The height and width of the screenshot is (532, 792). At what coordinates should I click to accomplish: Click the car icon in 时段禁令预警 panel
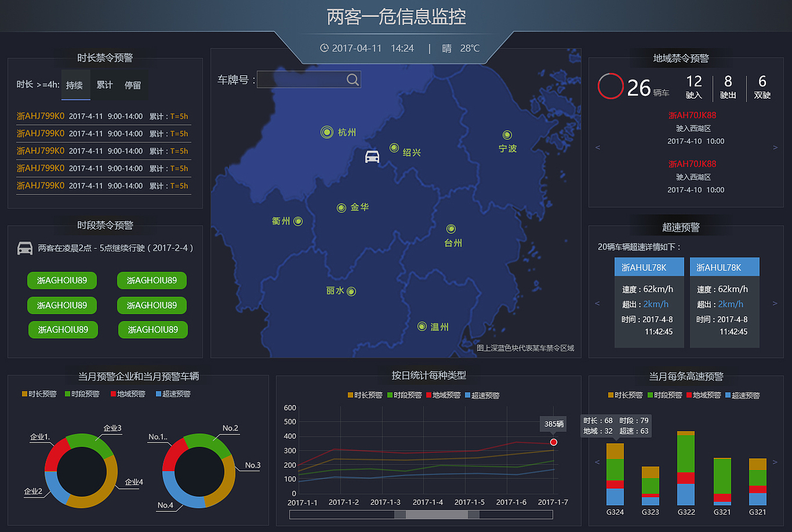pos(25,247)
